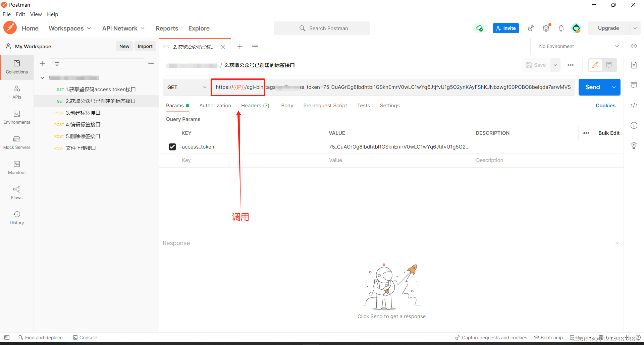Open the Send button dropdown arrow

613,87
